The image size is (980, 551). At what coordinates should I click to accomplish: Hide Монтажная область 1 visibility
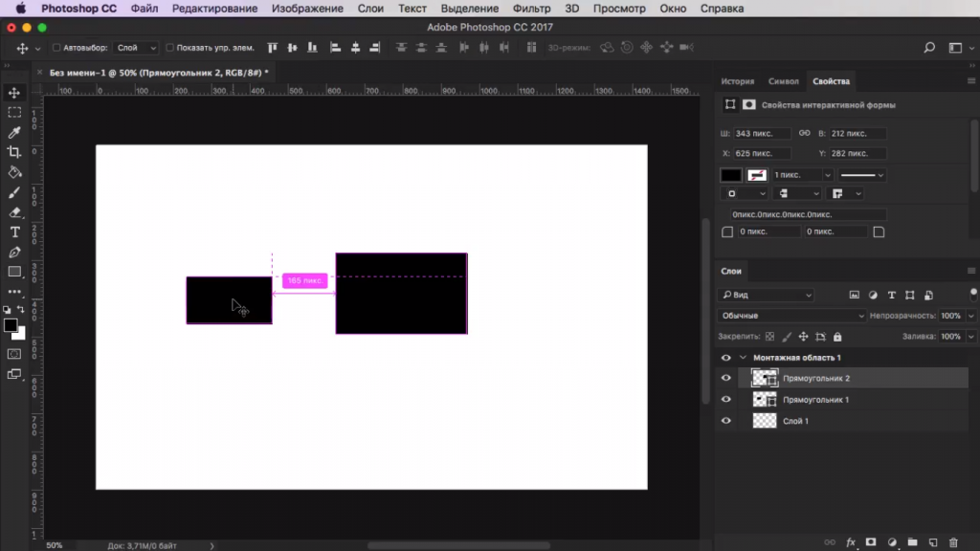tap(725, 358)
